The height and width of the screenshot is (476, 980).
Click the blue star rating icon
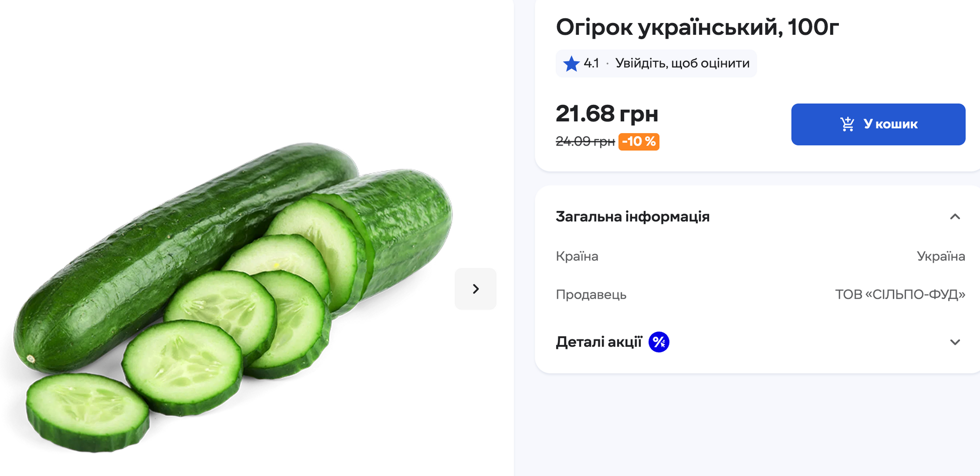pyautogui.click(x=570, y=63)
